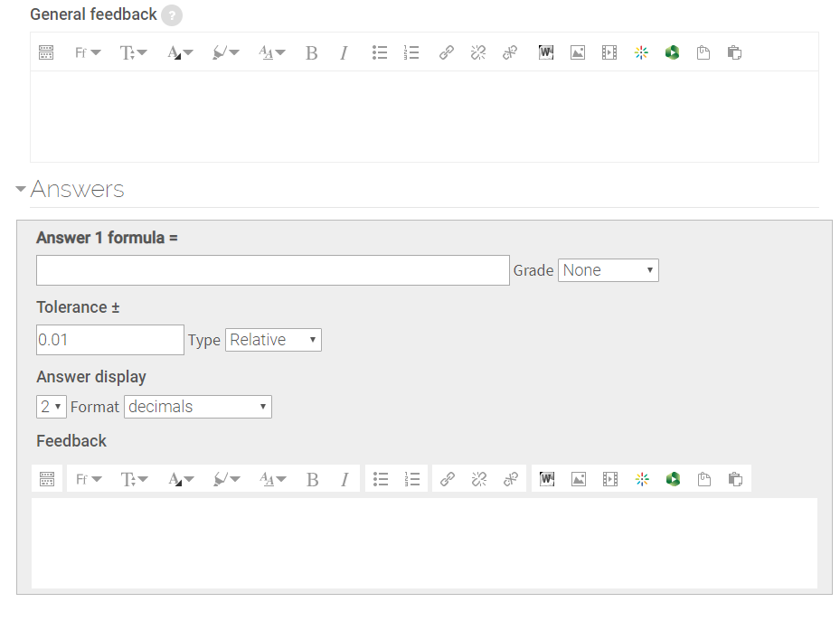Screen dimensions: 840x621
Task: Click paste from Word icon in General feedback editor
Action: coord(546,52)
